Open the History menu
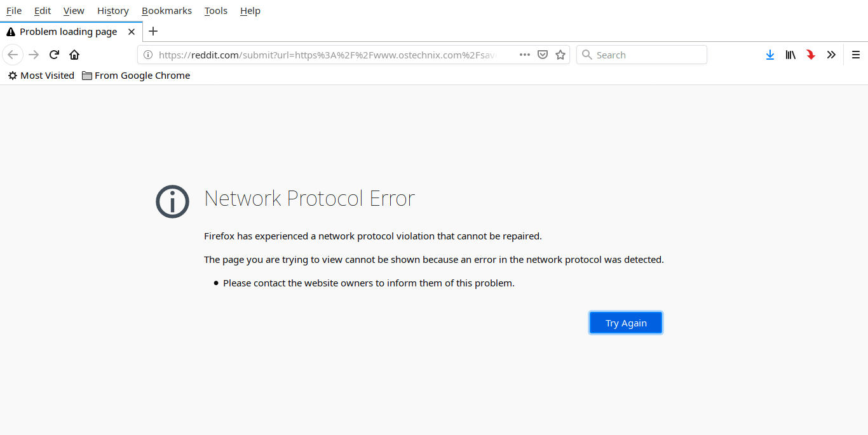Viewport: 868px width, 435px height. click(x=113, y=11)
